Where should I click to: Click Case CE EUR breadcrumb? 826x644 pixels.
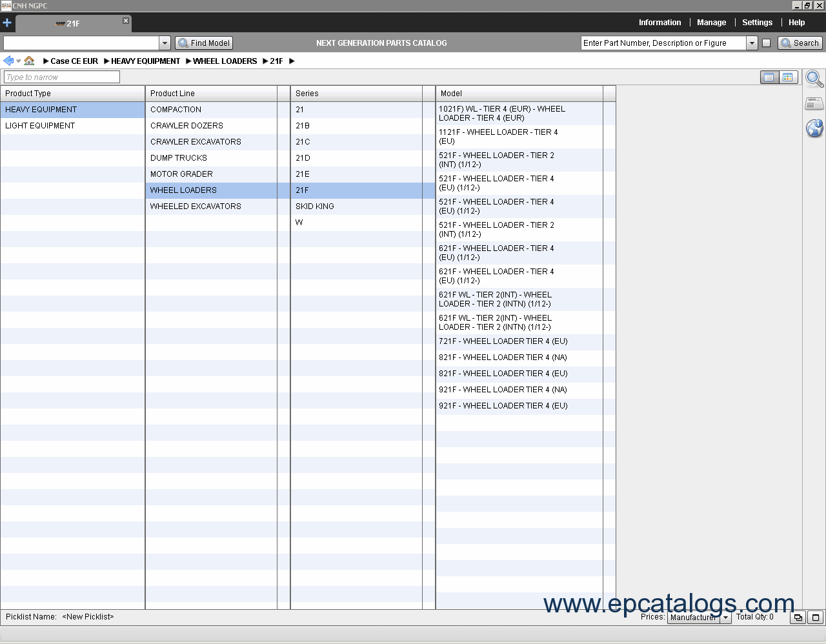tap(74, 61)
